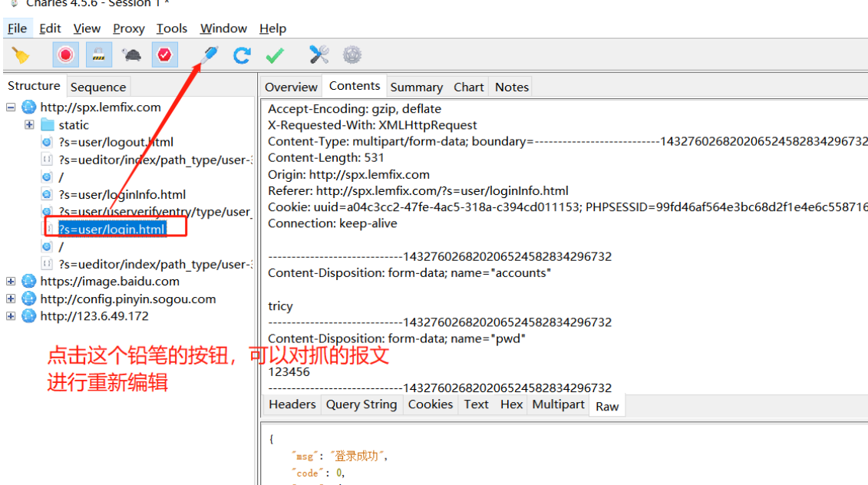Open the Summary tab
This screenshot has height=485, width=868.
(x=416, y=87)
